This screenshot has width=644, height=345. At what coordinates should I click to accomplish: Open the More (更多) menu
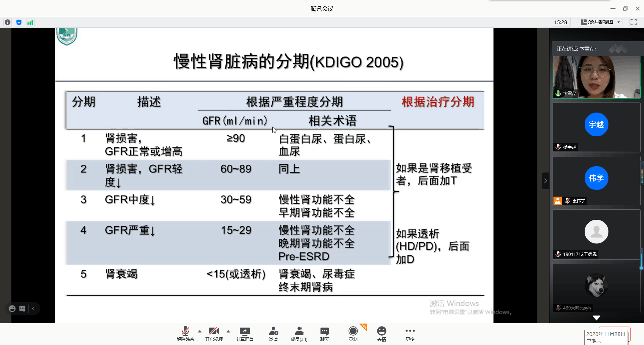(410, 334)
